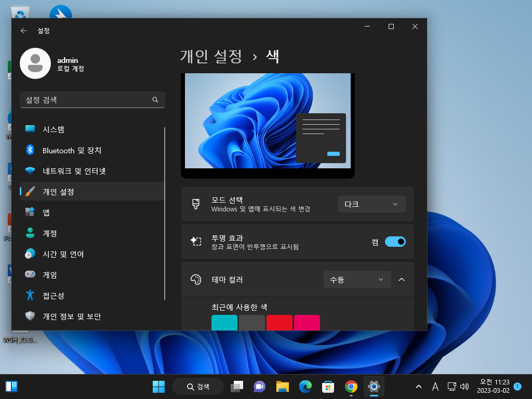The height and width of the screenshot is (399, 532).
Task: Pick the teal recent color swatch
Action: point(224,323)
